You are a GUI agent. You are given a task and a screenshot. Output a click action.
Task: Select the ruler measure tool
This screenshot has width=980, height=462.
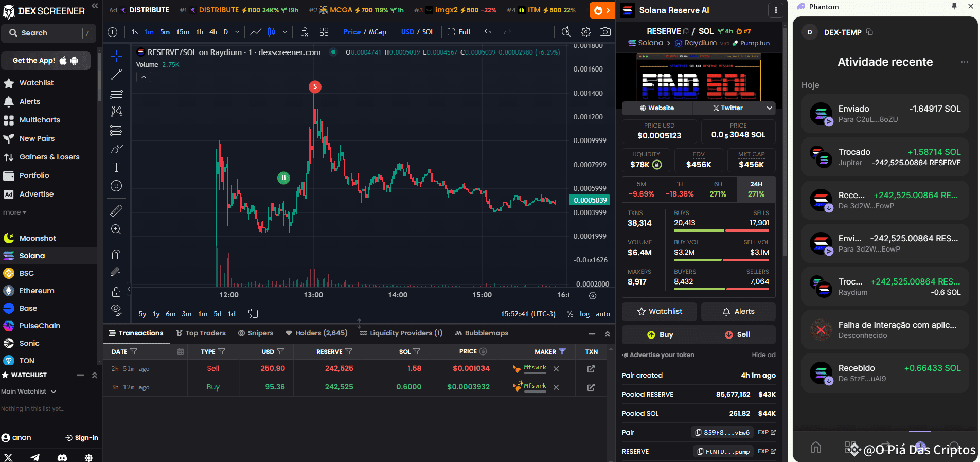click(x=116, y=210)
